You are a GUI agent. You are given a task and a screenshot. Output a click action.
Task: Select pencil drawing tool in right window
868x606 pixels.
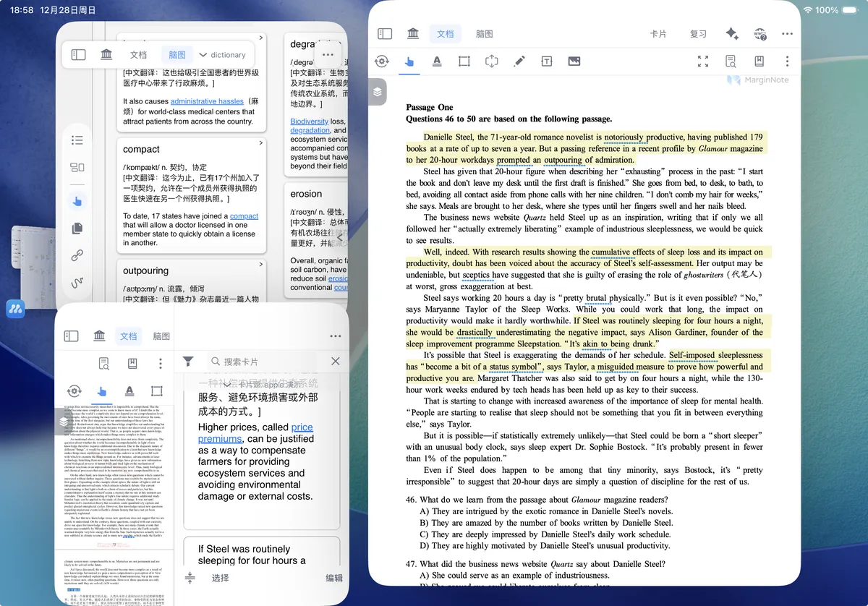(x=519, y=61)
